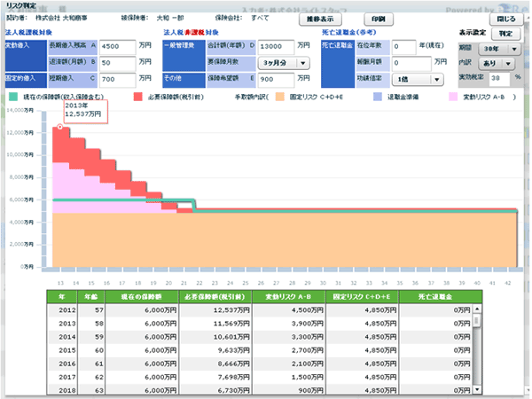The height and width of the screenshot is (399, 532).
Task: Open the 期間 30年 dropdown
Action: [x=500, y=49]
